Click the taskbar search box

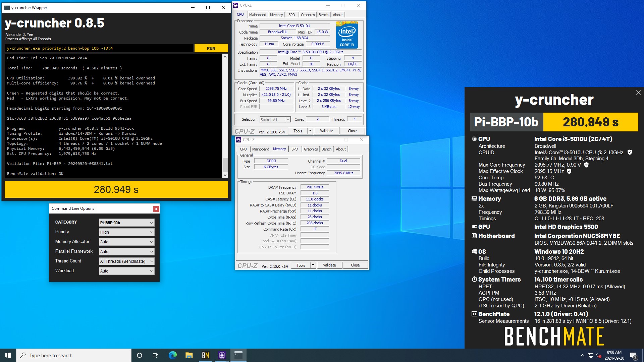tap(74, 355)
